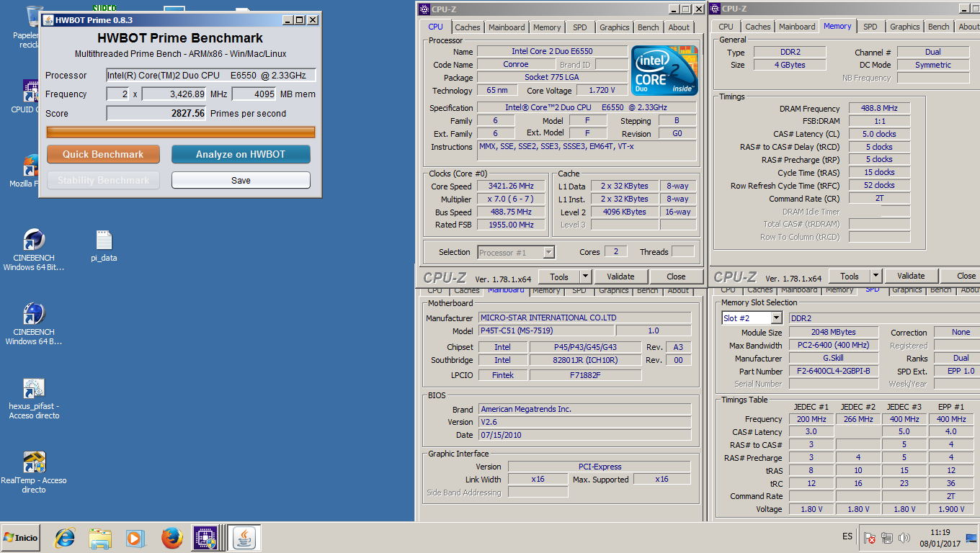Screen dimensions: 980x553
Task: Open Internet Explorer from the taskbar
Action: 66,537
